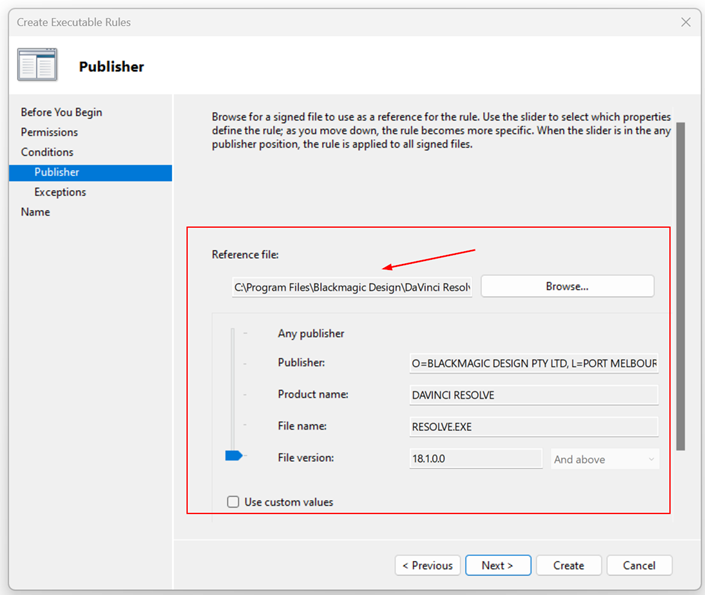
Task: Select Publisher step in sidebar
Action: [x=56, y=172]
